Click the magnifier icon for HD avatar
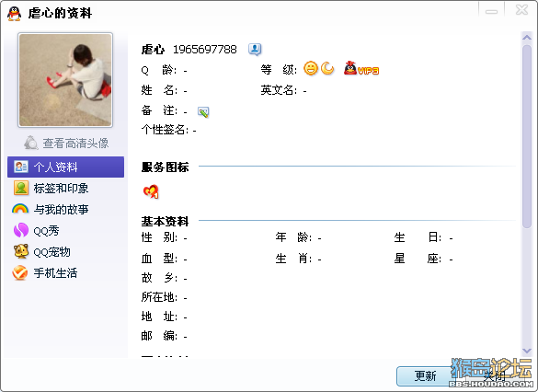This screenshot has height=392, width=538. 31,143
